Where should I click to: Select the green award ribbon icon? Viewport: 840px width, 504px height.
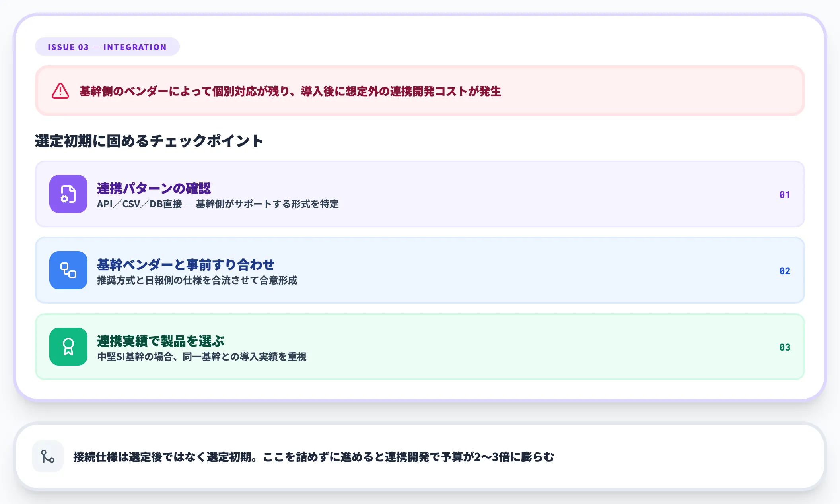coord(68,347)
